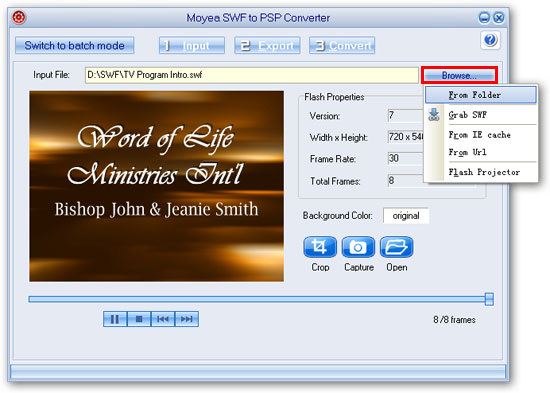Click the Input File path field
Image resolution: width=550 pixels, height=393 pixels.
(251, 75)
